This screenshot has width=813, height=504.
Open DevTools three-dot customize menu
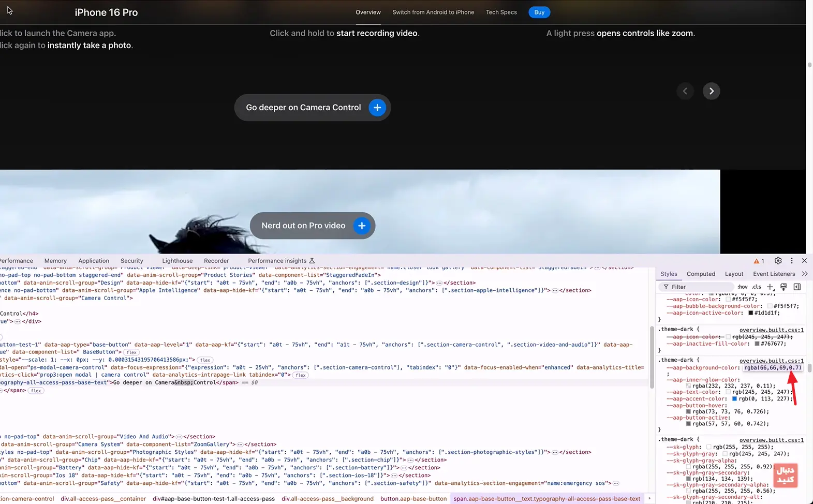pos(791,261)
